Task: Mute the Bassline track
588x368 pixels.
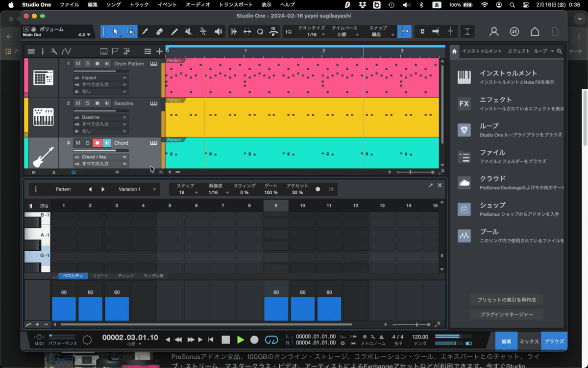Action: click(77, 104)
